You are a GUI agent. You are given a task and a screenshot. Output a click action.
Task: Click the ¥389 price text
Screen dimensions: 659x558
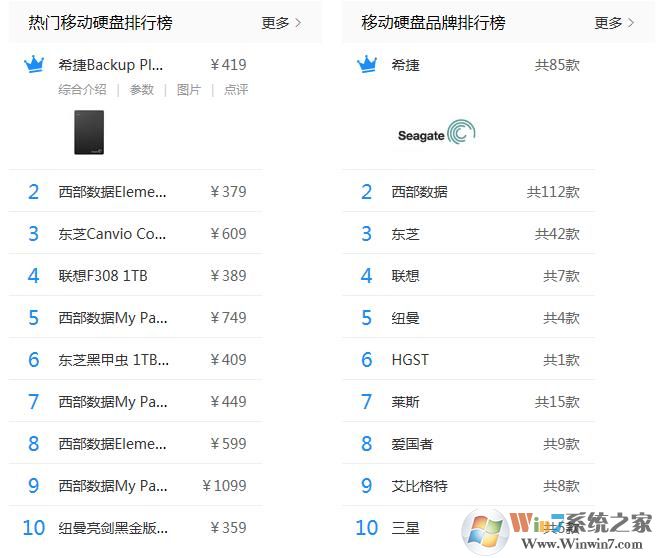(228, 276)
